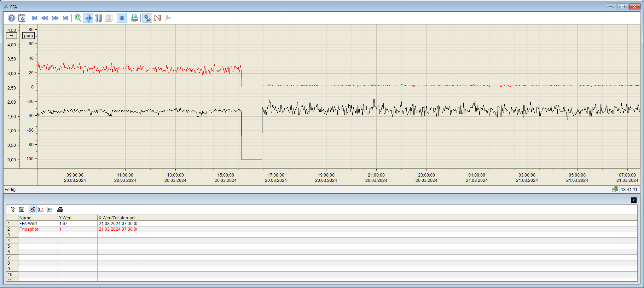Click the connection status icon near clock
Screen dimensions: 644x288
(x=615, y=190)
